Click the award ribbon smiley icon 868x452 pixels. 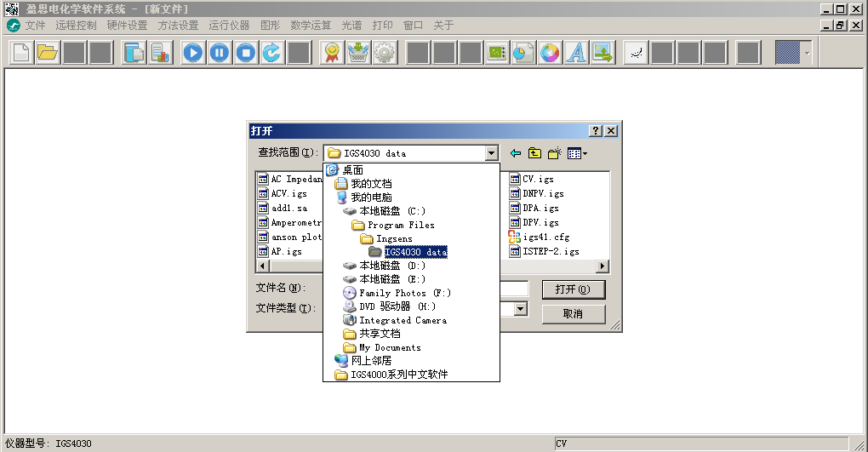[332, 53]
